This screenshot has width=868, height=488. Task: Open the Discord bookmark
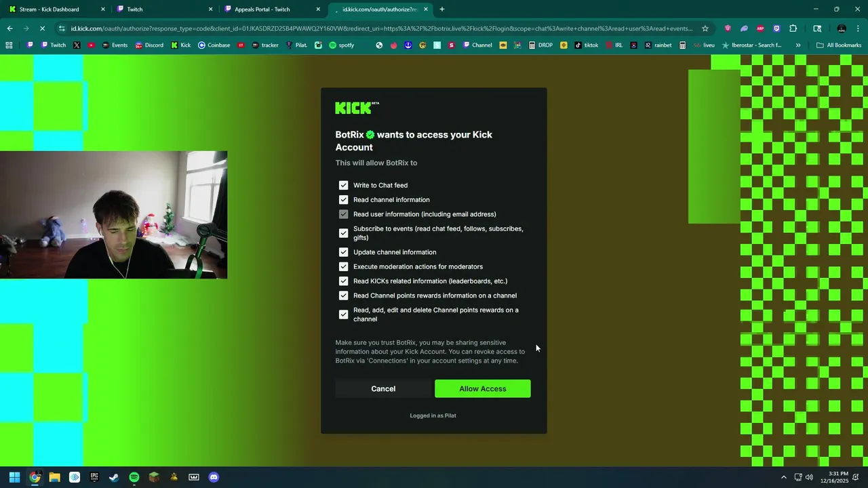149,45
